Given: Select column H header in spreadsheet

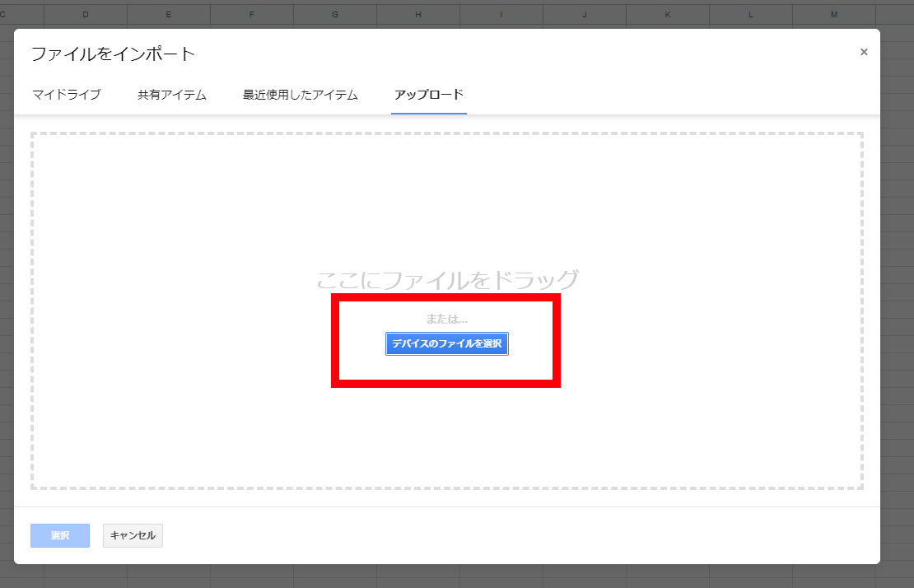Looking at the screenshot, I should pyautogui.click(x=418, y=15).
